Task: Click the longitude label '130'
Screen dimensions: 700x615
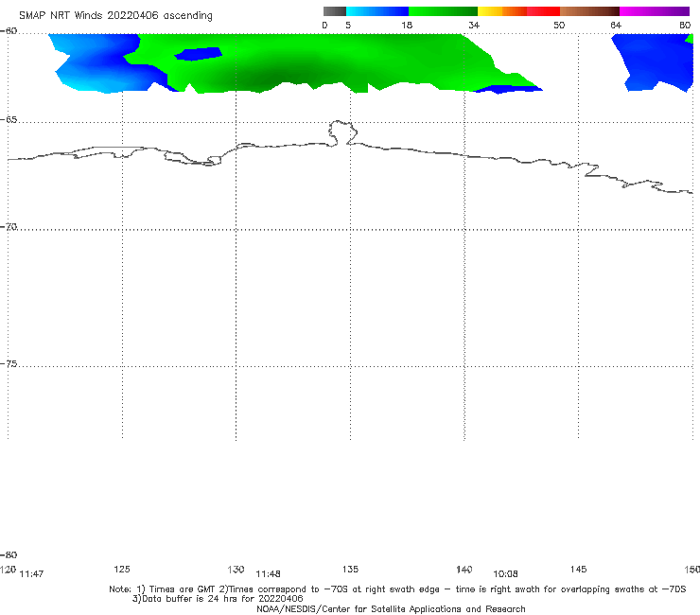Action: click(236, 570)
